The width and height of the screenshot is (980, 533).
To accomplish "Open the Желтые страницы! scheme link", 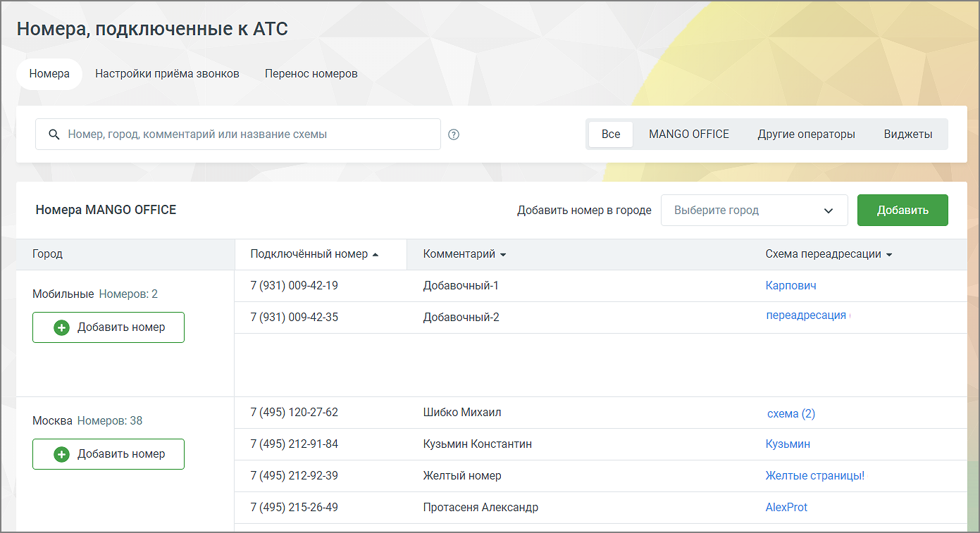I will click(x=815, y=476).
